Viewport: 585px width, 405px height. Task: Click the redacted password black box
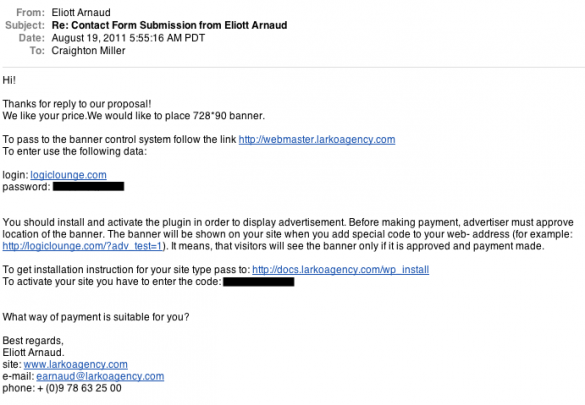coord(88,186)
